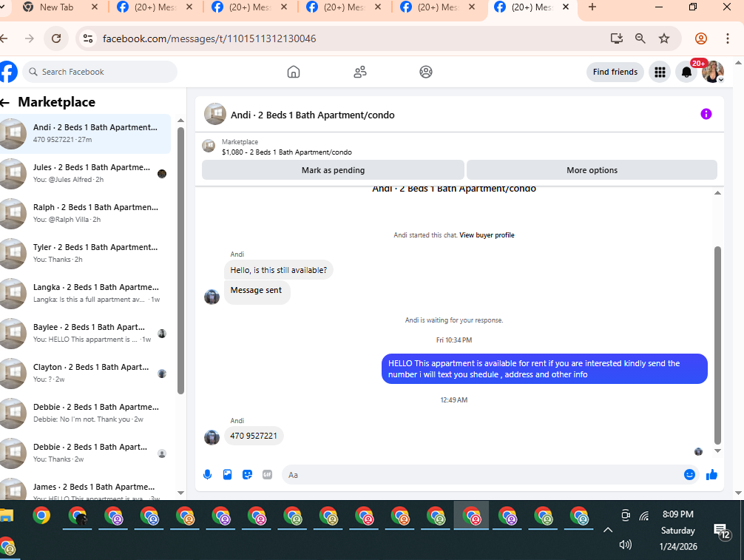Image resolution: width=744 pixels, height=560 pixels.
Task: Close the New Tab browser tab
Action: tap(95, 7)
